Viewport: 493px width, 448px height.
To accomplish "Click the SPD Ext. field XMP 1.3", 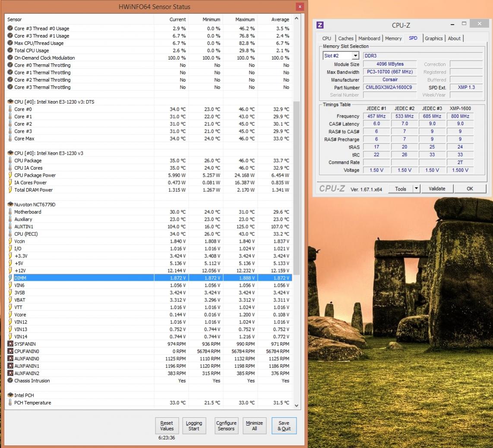I will tap(466, 87).
